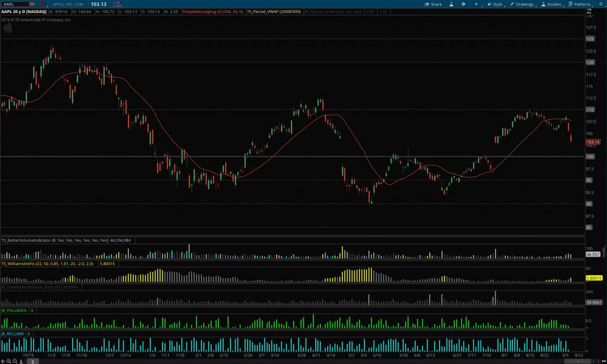Click the 5.80015 yellow value bubble
Viewport: 607px width, 364px height.
[x=594, y=278]
